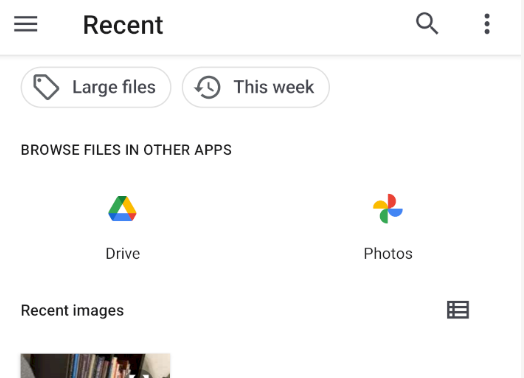Click the Photos text label
Image resolution: width=524 pixels, height=378 pixels.
click(388, 254)
